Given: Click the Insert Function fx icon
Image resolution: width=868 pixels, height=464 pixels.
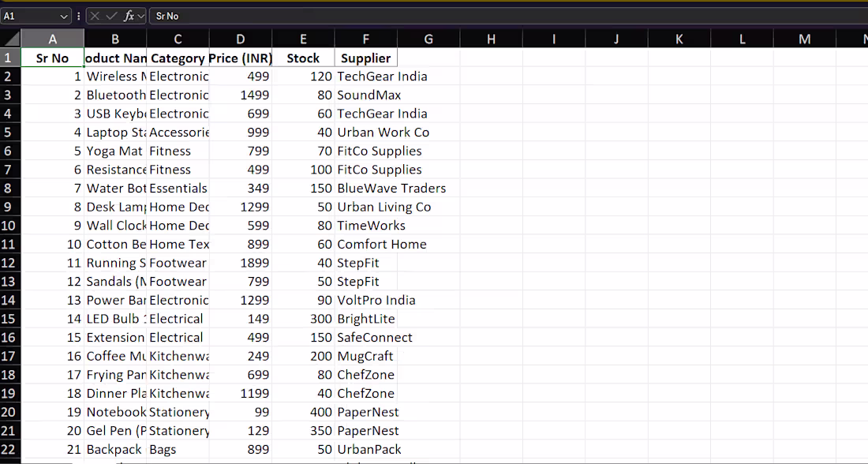Looking at the screenshot, I should 129,16.
